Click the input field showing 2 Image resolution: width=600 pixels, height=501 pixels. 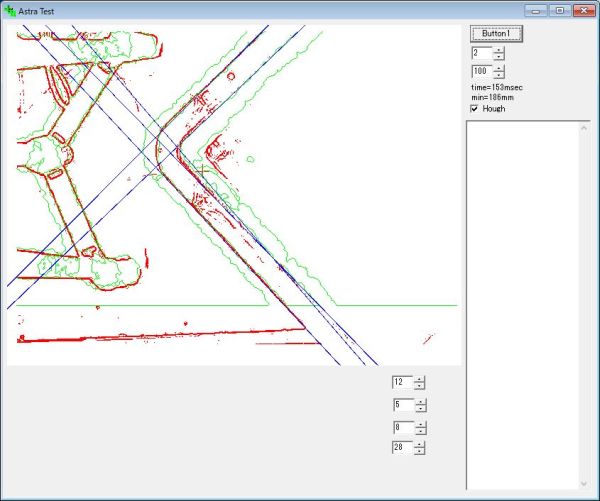(x=482, y=53)
